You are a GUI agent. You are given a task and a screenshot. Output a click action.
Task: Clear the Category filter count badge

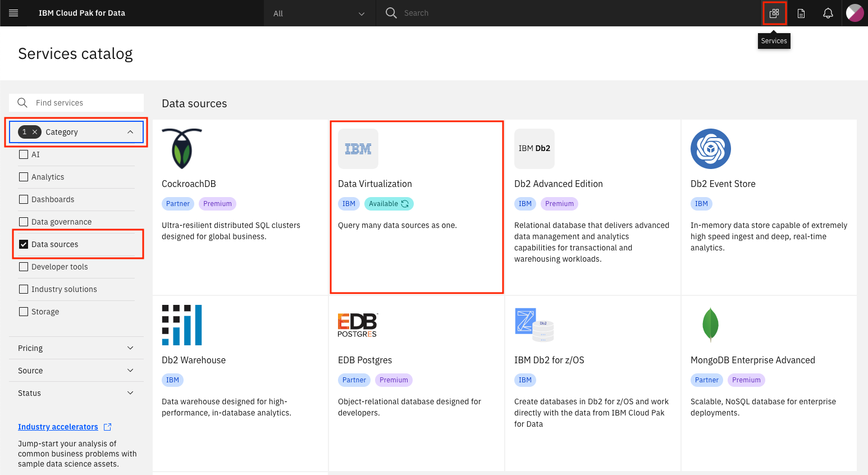(35, 132)
